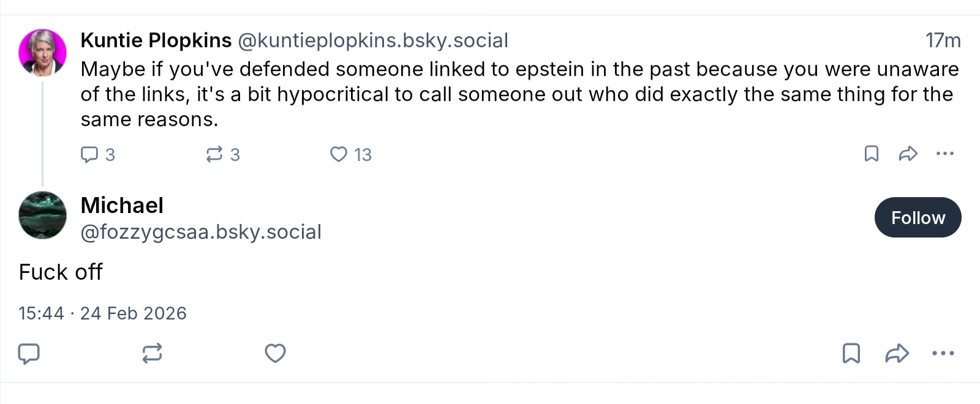This screenshot has width=980, height=404.
Task: Visit @fozzygcsaa.bsky.social profile handle
Action: 201,232
